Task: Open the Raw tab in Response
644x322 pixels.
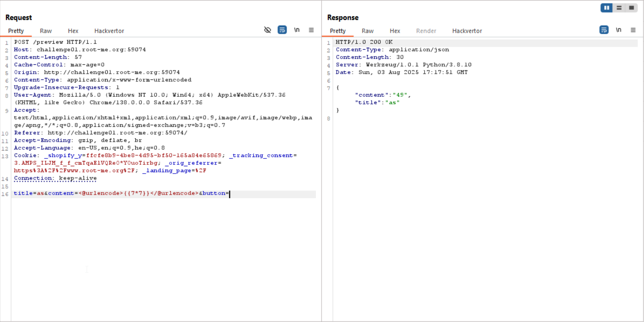Action: [367, 31]
